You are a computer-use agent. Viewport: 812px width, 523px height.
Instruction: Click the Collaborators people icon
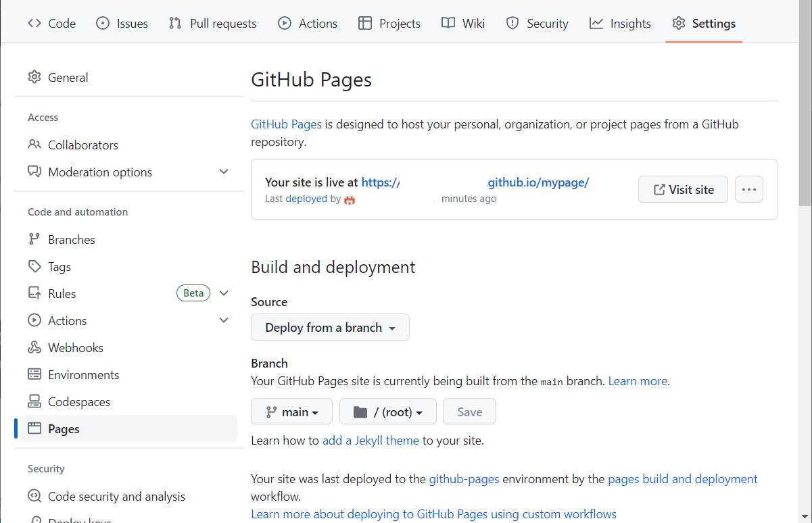click(34, 145)
